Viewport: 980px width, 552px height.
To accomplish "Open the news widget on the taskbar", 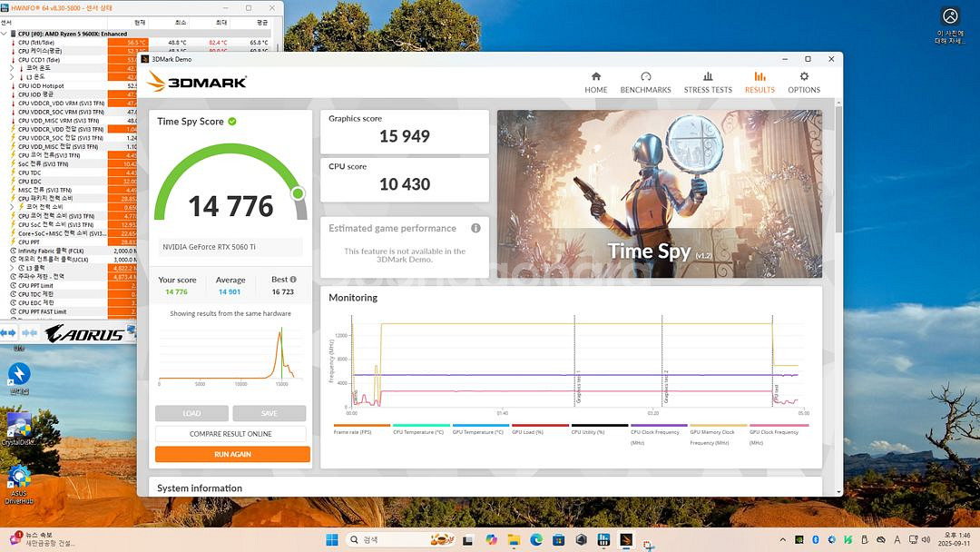I will tap(42, 539).
